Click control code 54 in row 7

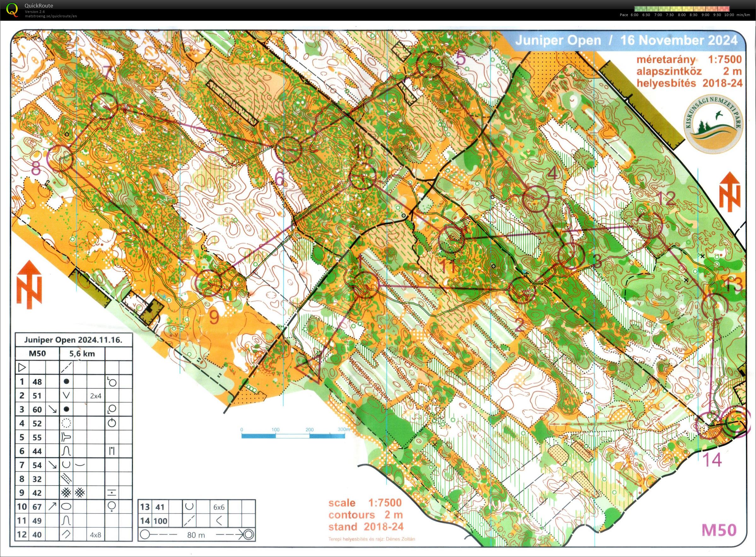click(x=37, y=465)
